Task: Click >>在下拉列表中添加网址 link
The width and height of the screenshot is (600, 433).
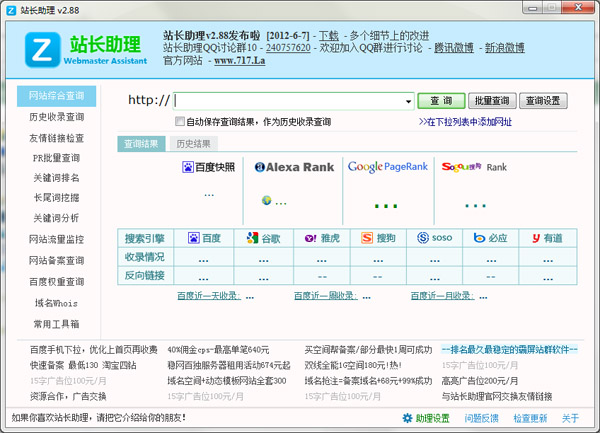Action: point(465,122)
